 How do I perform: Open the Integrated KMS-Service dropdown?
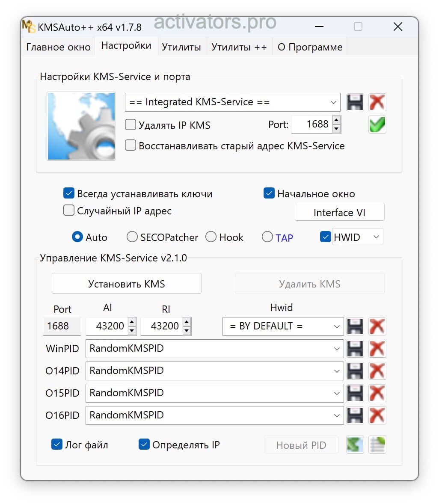pyautogui.click(x=232, y=102)
